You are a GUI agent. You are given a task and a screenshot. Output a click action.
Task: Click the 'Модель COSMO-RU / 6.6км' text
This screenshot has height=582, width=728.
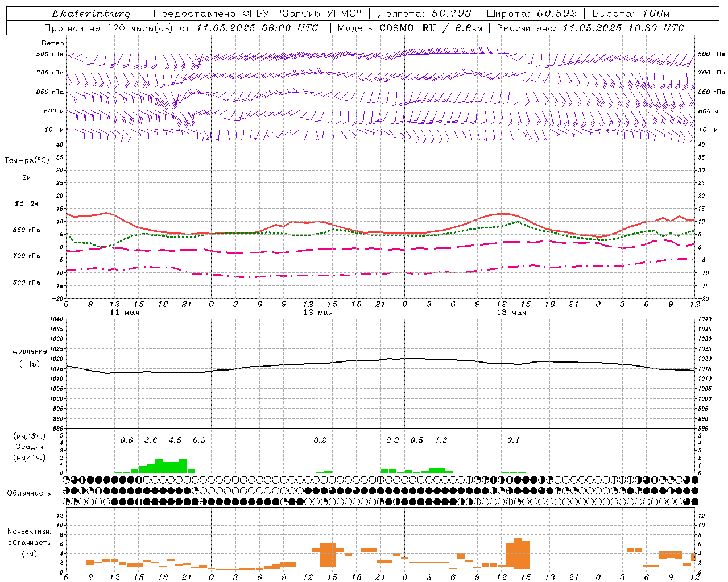pyautogui.click(x=410, y=28)
